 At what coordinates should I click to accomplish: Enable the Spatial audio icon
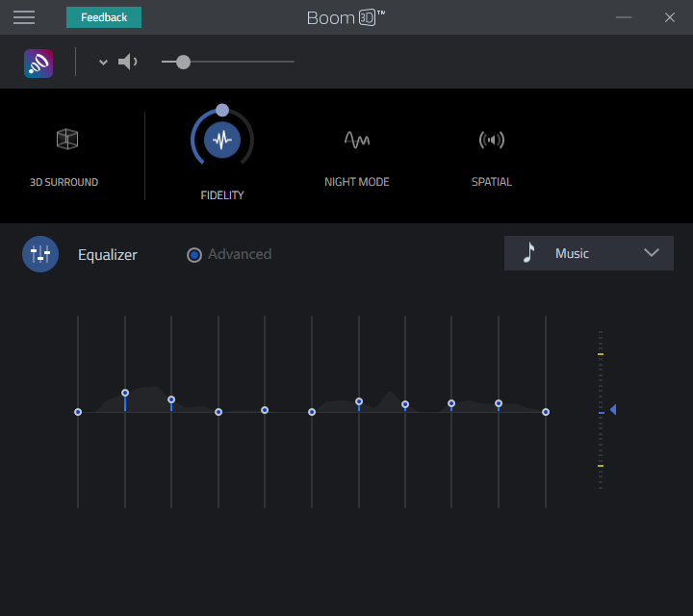(x=492, y=141)
